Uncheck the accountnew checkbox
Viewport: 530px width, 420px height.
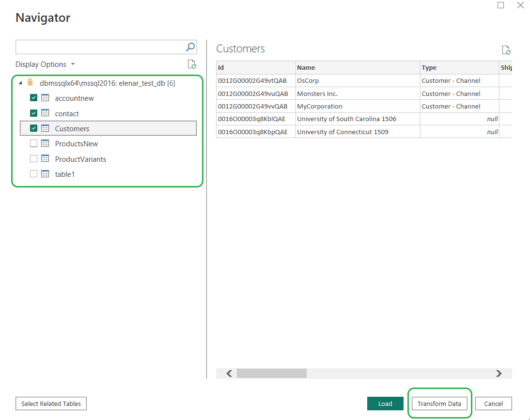(x=33, y=98)
